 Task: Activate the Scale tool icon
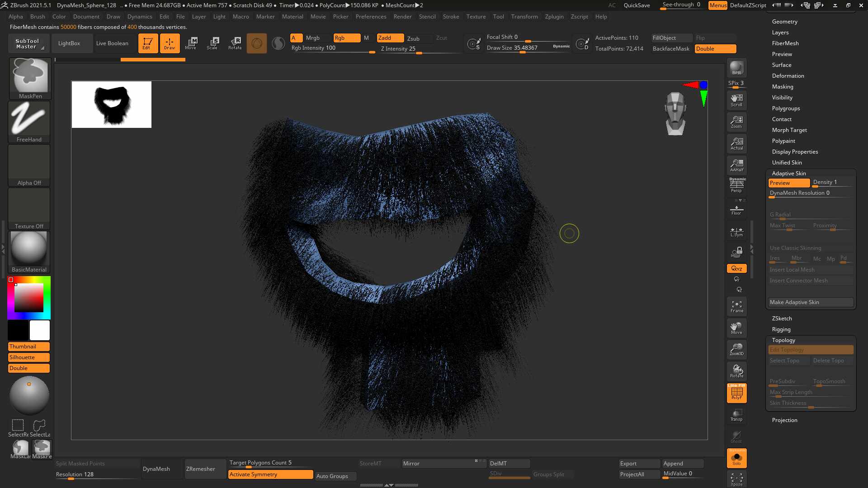pos(212,43)
